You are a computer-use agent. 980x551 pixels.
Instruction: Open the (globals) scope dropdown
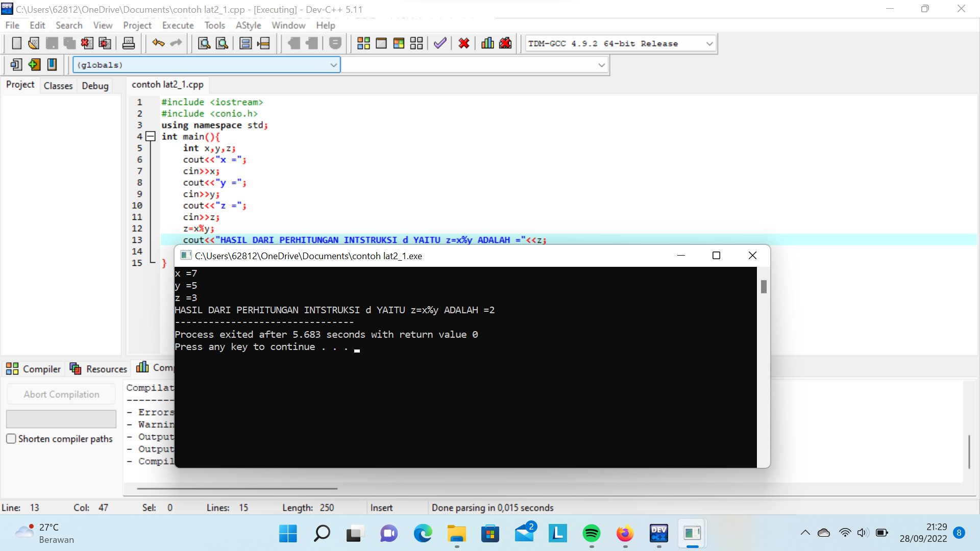pos(207,65)
